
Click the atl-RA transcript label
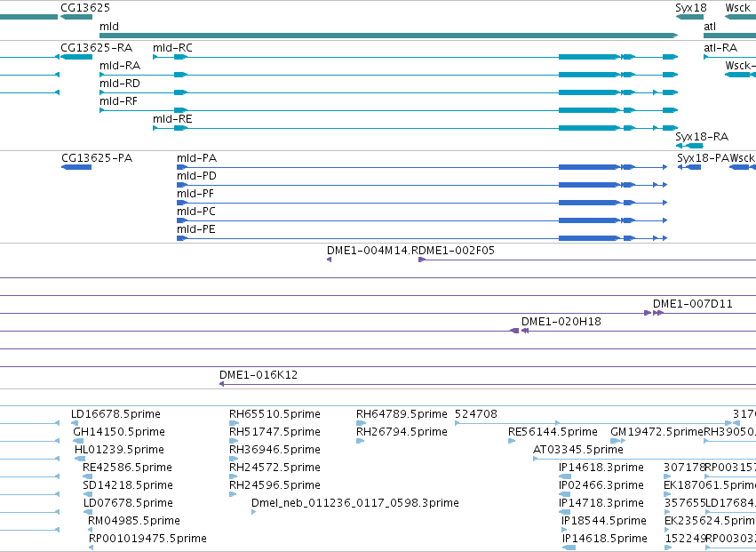720,48
